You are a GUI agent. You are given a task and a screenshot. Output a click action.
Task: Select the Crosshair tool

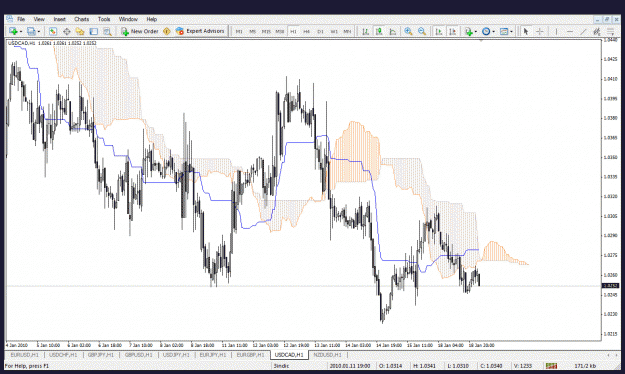(x=540, y=31)
